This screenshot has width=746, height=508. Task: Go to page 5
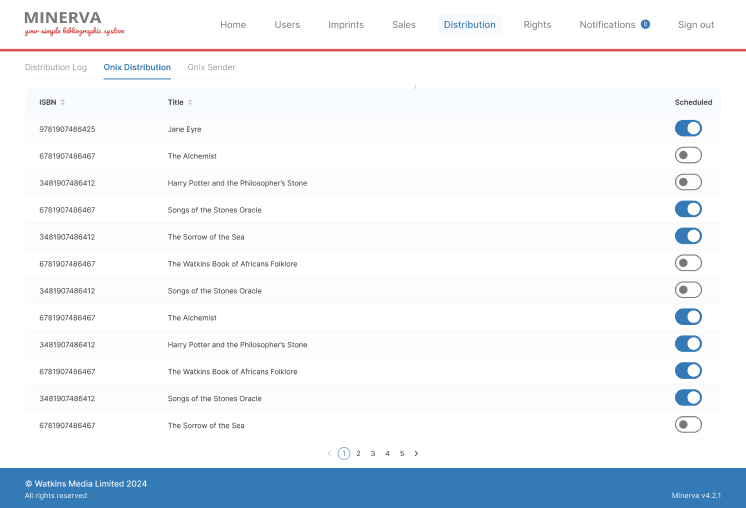[x=402, y=453]
